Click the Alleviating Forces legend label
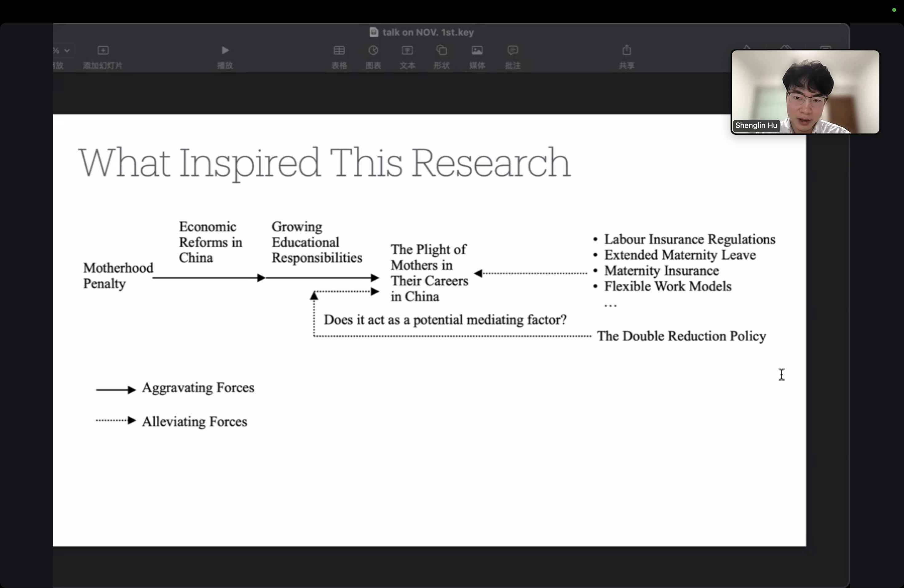This screenshot has height=588, width=904. coord(194,422)
